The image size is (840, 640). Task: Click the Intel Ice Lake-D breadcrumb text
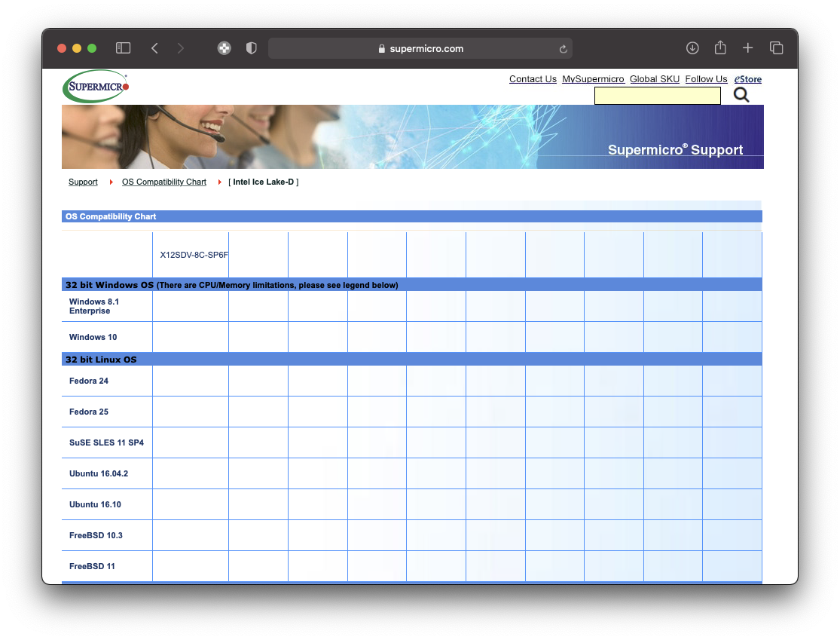click(264, 182)
